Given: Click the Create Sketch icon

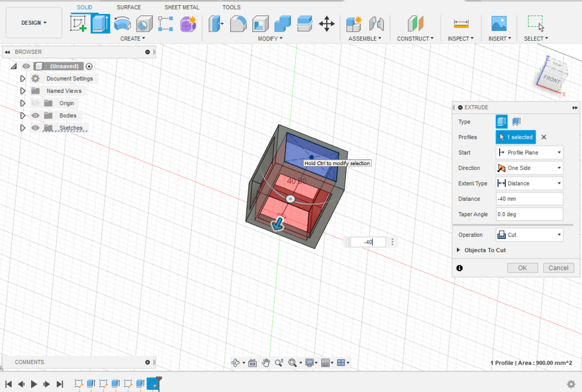Looking at the screenshot, I should [78, 23].
